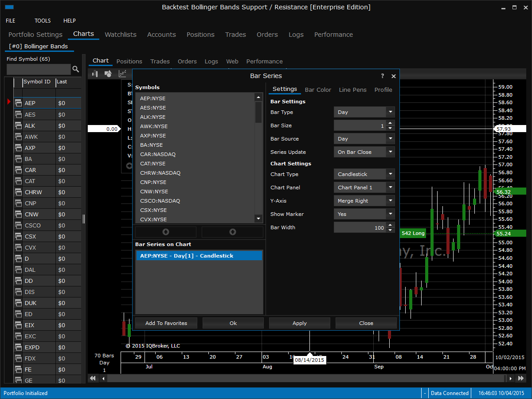
Task: Open the indicators line-chart toolbar icon
Action: pyautogui.click(x=122, y=74)
